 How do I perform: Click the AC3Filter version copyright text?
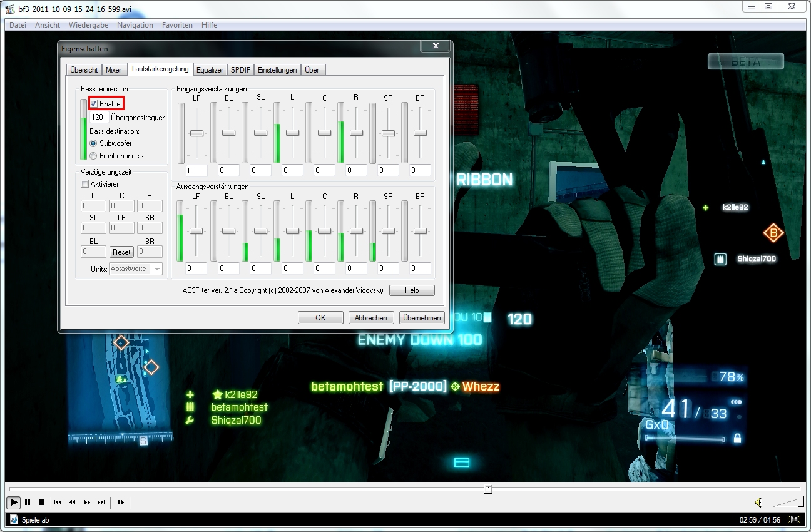283,290
